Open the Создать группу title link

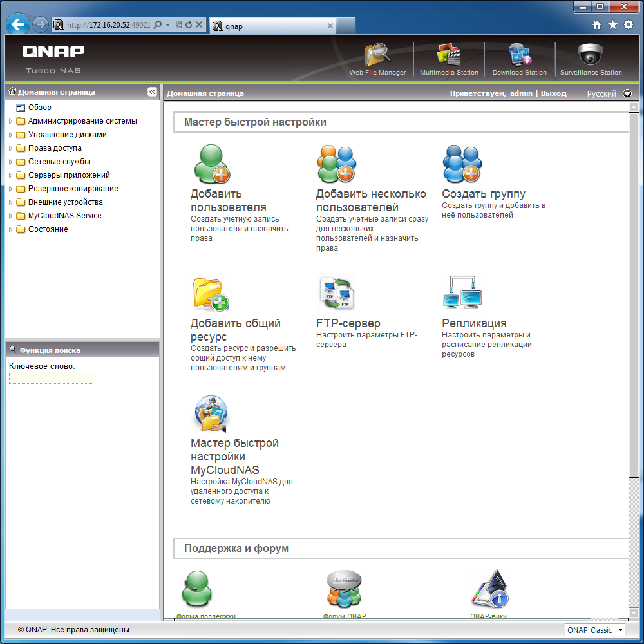coord(484,193)
